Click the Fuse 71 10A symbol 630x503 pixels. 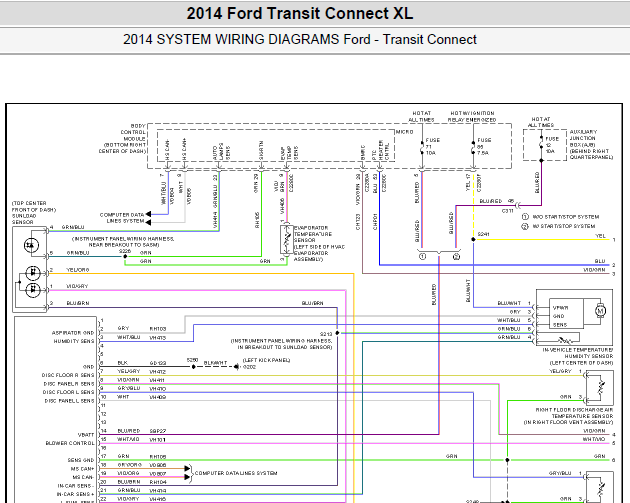[422, 147]
